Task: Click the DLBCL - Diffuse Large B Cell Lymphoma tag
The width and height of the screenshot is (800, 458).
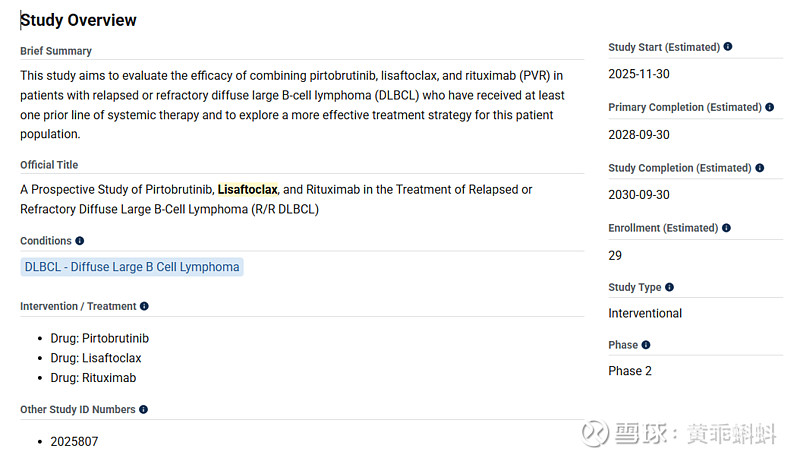Action: tap(132, 267)
